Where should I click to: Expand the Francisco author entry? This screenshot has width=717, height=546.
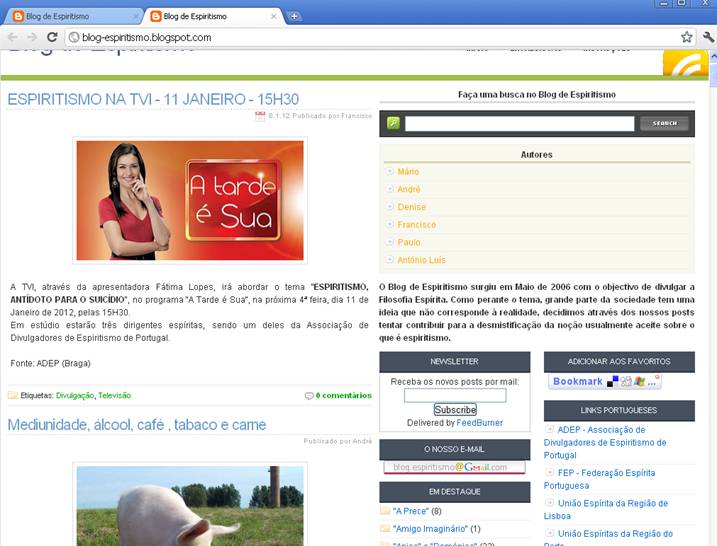coord(390,225)
